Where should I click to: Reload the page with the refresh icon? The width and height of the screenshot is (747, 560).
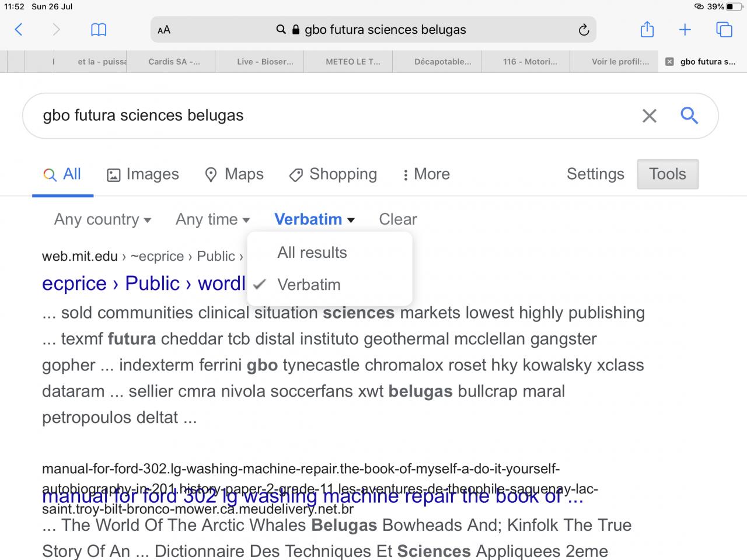[x=584, y=30]
